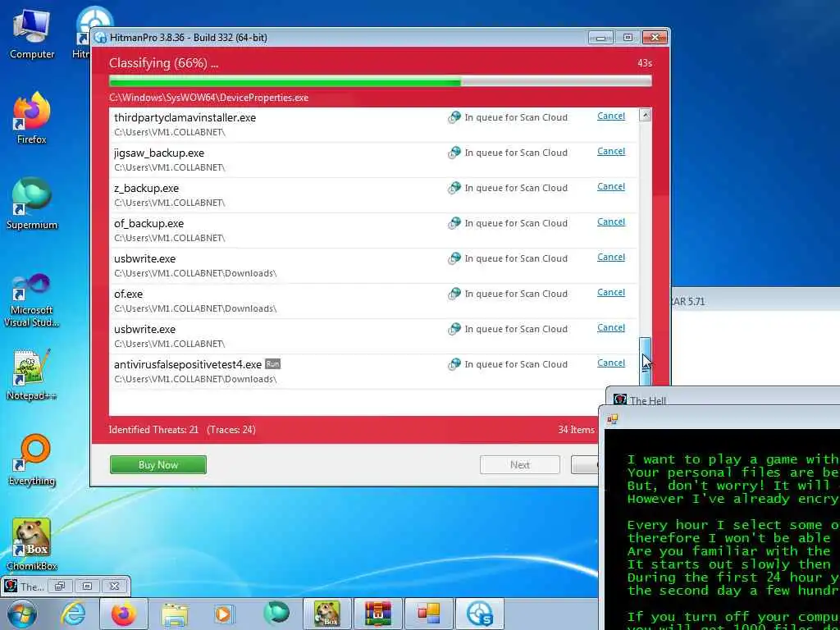The image size is (840, 630).
Task: Click the cloud scan icon for jigsaw_backup.exe
Action: coord(454,153)
